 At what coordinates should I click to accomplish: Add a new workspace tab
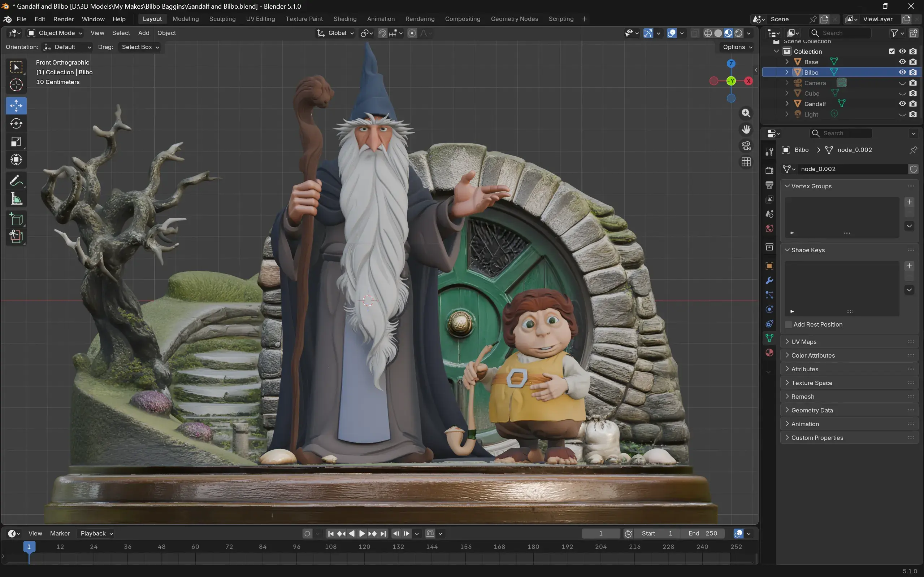pos(584,19)
